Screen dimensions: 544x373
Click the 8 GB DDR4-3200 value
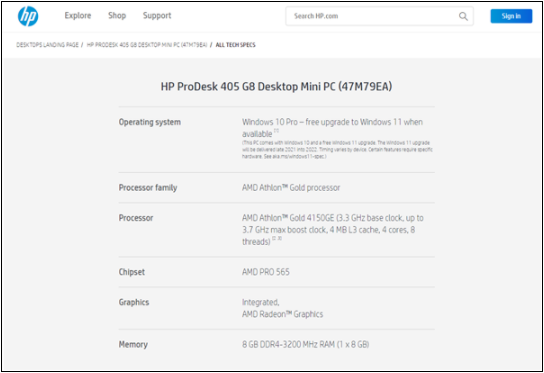click(x=305, y=345)
